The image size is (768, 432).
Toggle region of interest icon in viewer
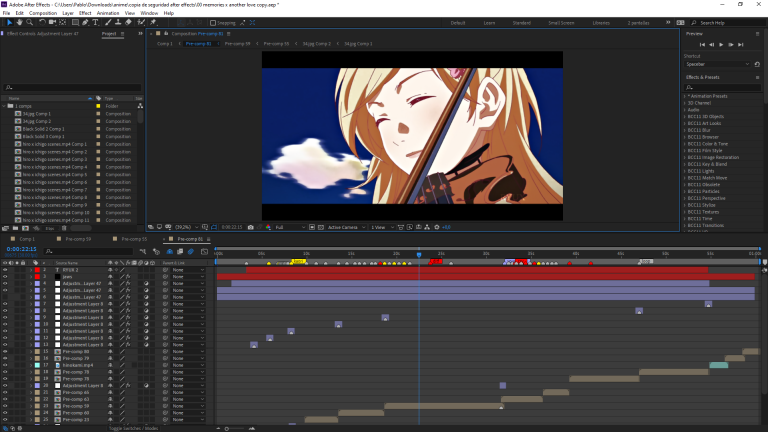(312, 227)
